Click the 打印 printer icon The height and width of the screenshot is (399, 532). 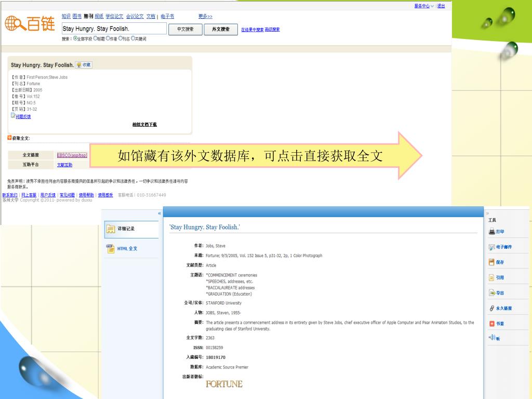pos(491,231)
